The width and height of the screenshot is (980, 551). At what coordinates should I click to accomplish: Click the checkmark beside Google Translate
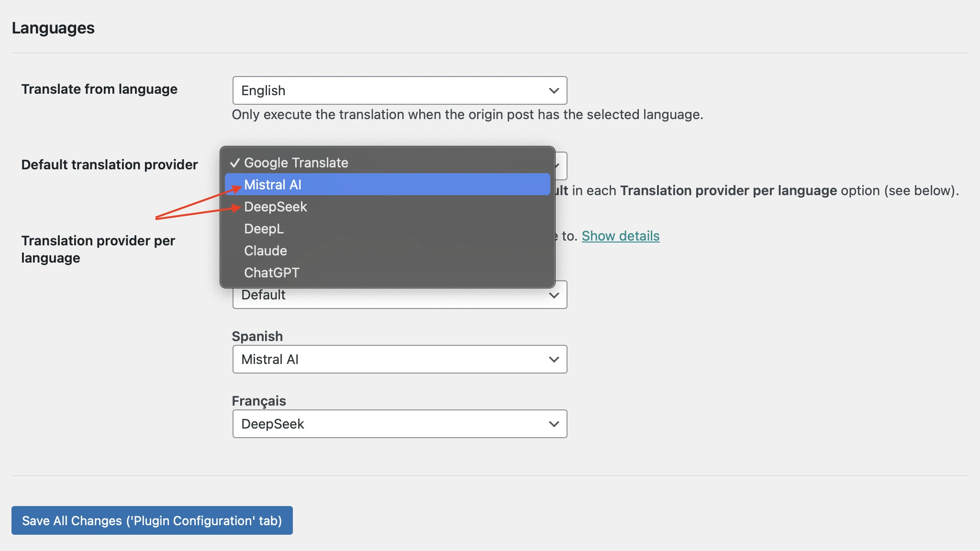click(x=235, y=163)
